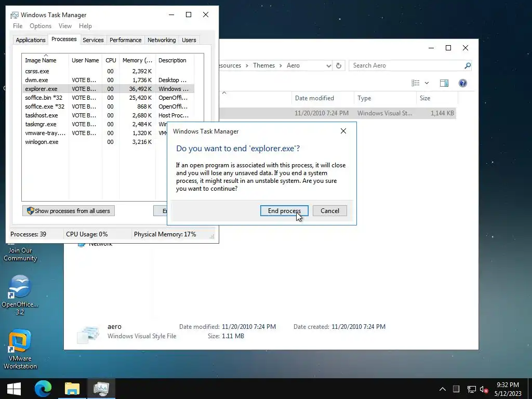Viewport: 532px width, 399px height.
Task: Switch to the Networking tab
Action: pyautogui.click(x=162, y=40)
